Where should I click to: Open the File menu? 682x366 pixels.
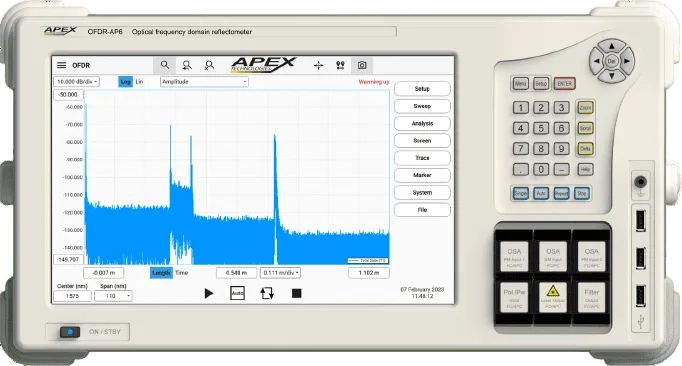(x=422, y=210)
